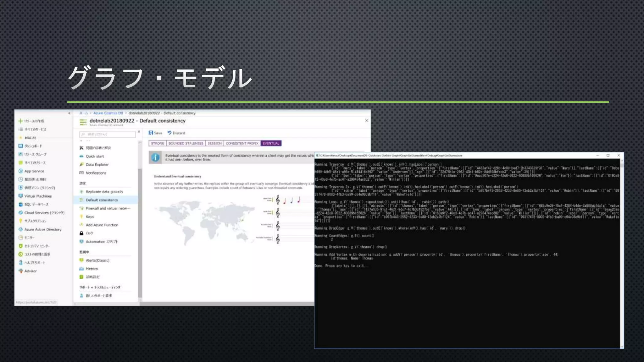Open Virtual Machines sidebar item
644x362 pixels.
point(38,196)
